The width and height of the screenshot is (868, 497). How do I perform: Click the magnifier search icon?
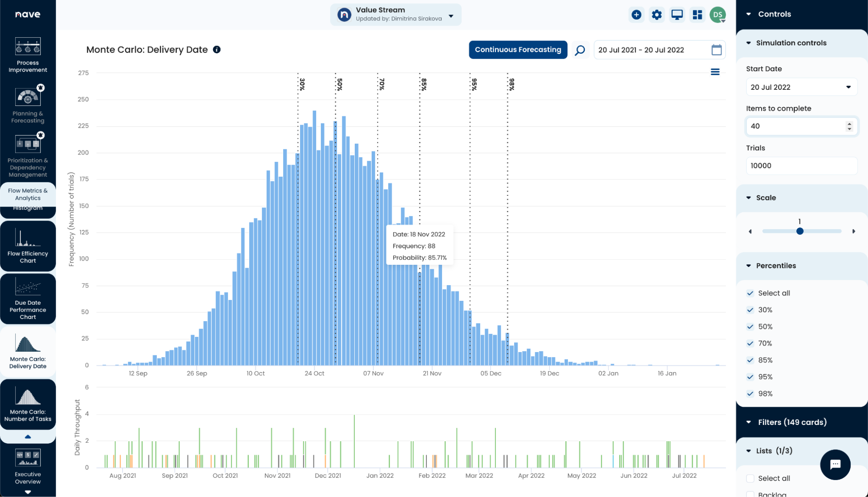coord(580,50)
